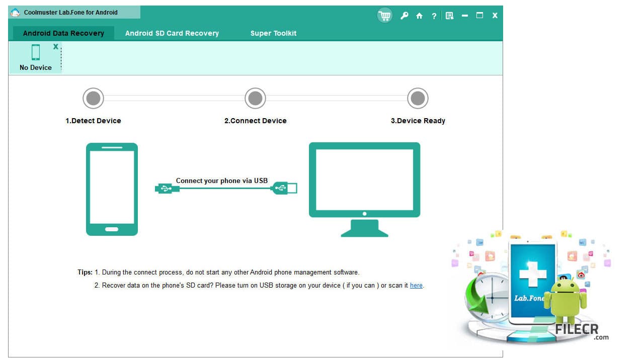Go to the Home screen icon
The width and height of the screenshot is (644, 362).
tap(419, 16)
